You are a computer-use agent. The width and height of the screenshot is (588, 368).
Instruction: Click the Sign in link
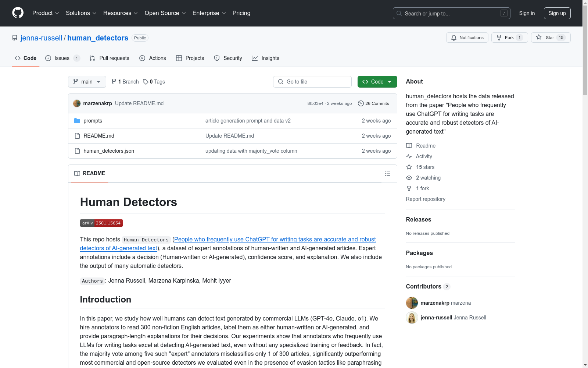pyautogui.click(x=527, y=13)
